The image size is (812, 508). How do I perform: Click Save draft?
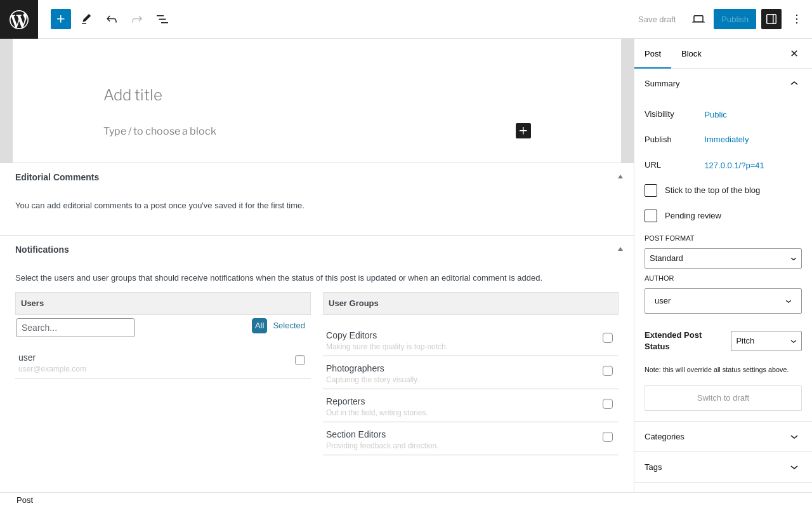point(657,19)
